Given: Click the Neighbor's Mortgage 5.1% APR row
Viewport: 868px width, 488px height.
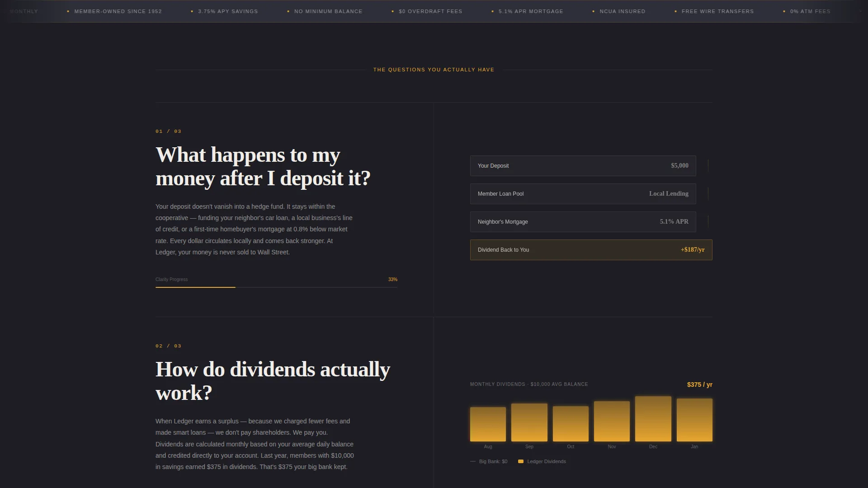Looking at the screenshot, I should 583,222.
